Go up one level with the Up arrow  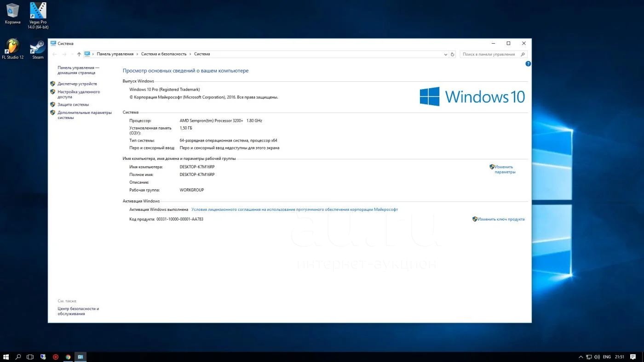pyautogui.click(x=79, y=54)
